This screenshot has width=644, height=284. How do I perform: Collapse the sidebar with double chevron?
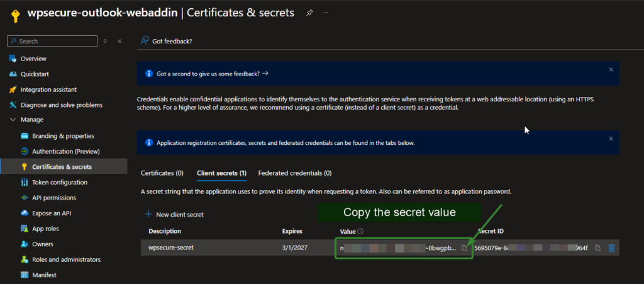coord(119,41)
